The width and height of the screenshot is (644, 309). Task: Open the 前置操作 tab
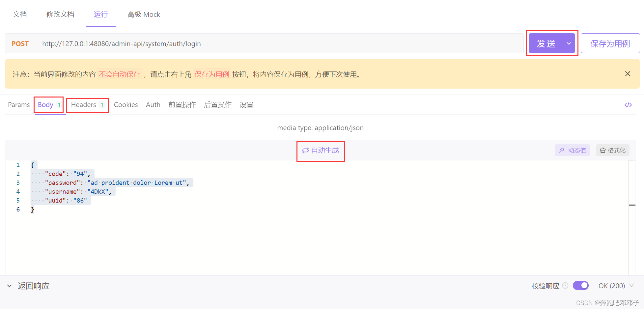[182, 105]
